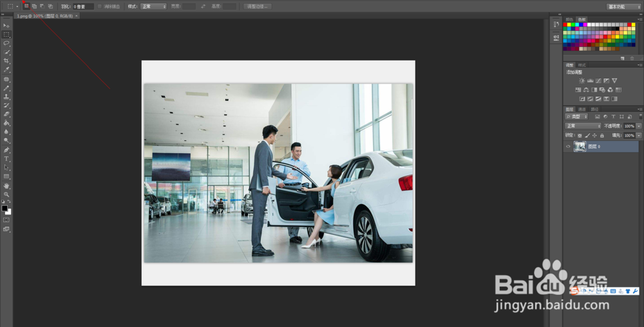Select the Rectangular Marquee tool in toolbox
Image resolution: width=644 pixels, height=327 pixels.
(6, 35)
